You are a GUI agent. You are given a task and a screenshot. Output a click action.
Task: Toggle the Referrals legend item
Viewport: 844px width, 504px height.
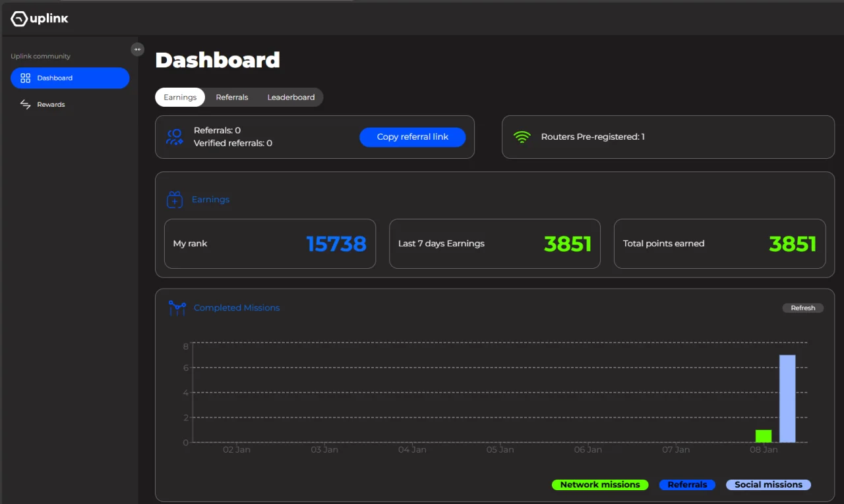687,485
